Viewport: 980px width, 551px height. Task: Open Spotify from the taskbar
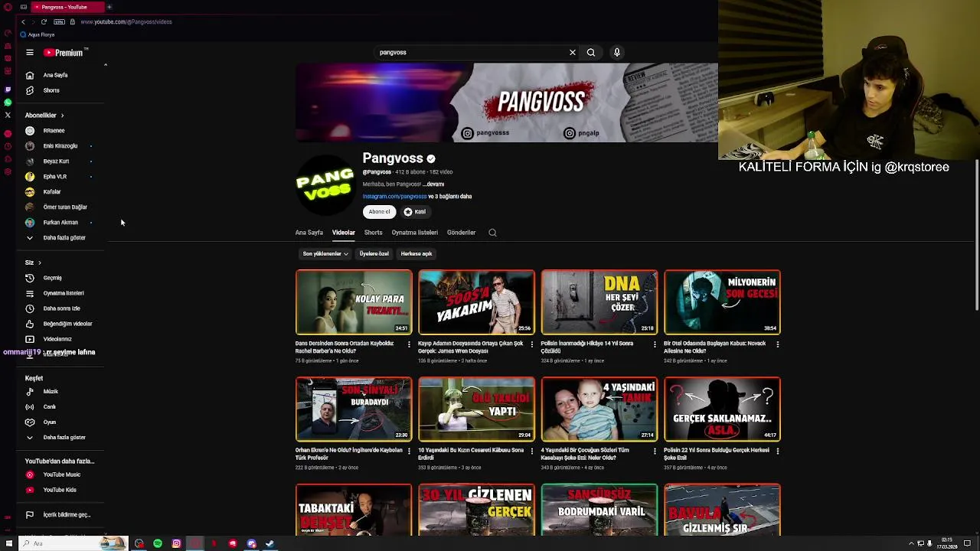[158, 543]
